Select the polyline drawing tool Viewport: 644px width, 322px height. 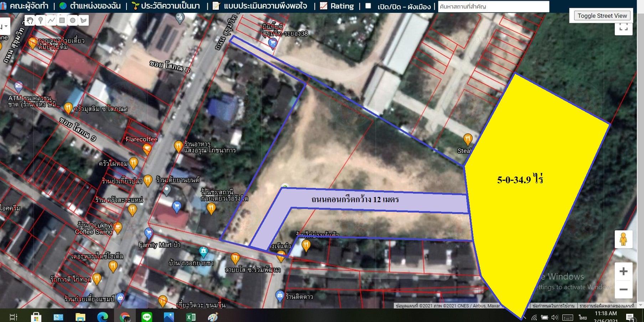click(51, 20)
